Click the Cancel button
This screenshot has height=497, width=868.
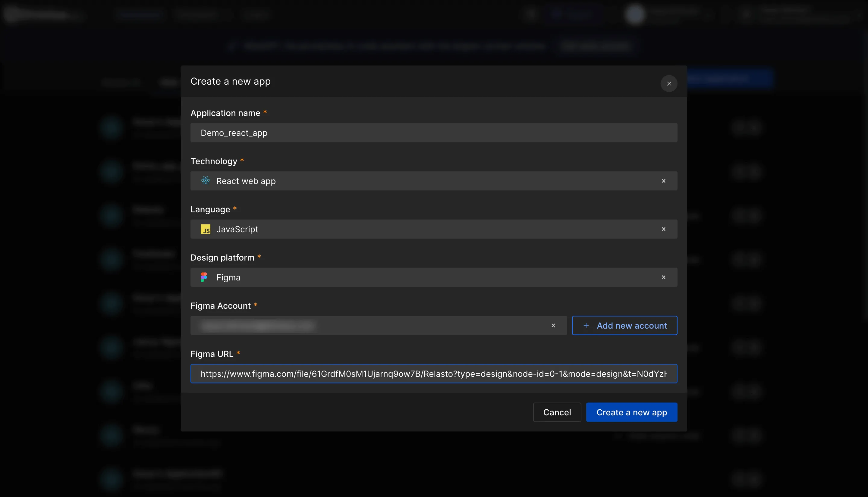[557, 412]
